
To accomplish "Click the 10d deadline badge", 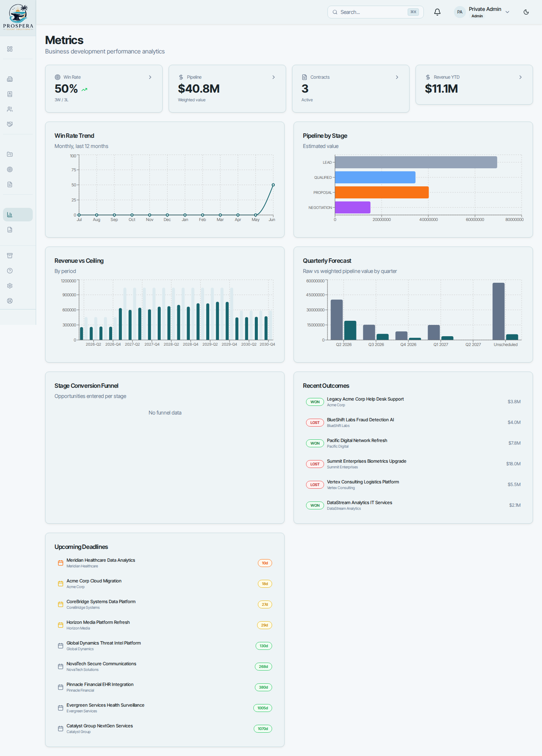I will [265, 563].
